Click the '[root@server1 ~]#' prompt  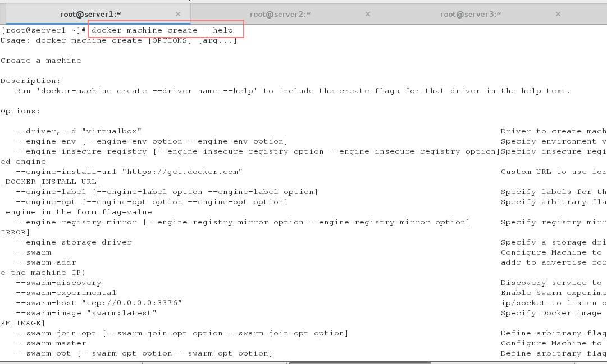click(x=43, y=30)
